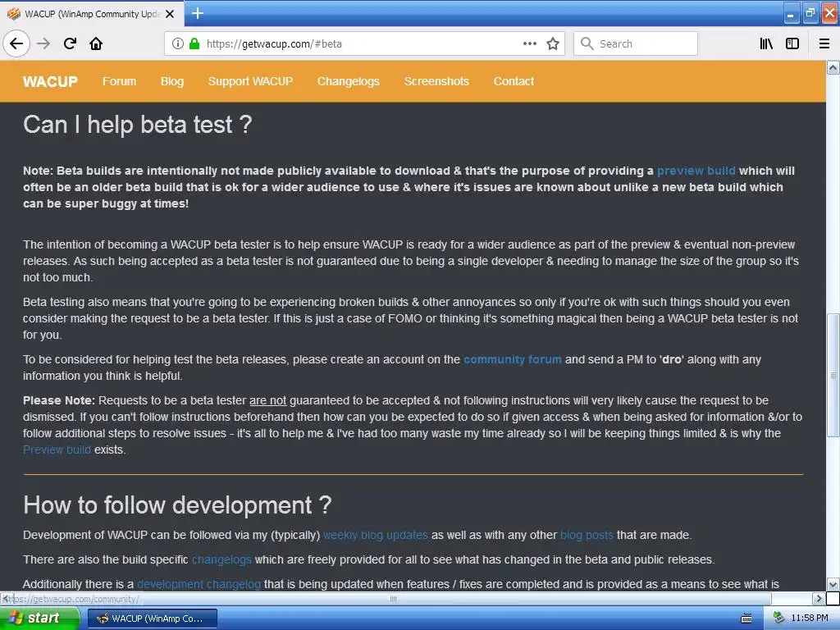The image size is (840, 630).
Task: Click the vertical scrollbar thumb
Action: pyautogui.click(x=833, y=375)
